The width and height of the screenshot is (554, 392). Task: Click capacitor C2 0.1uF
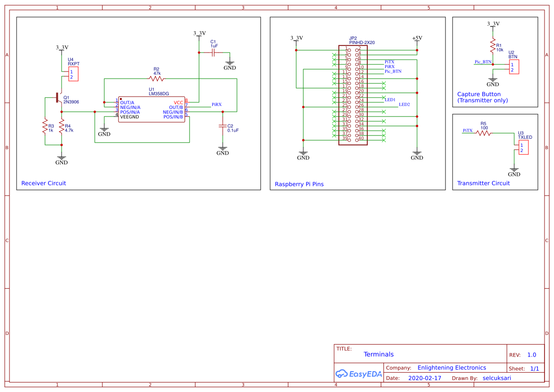click(x=222, y=127)
